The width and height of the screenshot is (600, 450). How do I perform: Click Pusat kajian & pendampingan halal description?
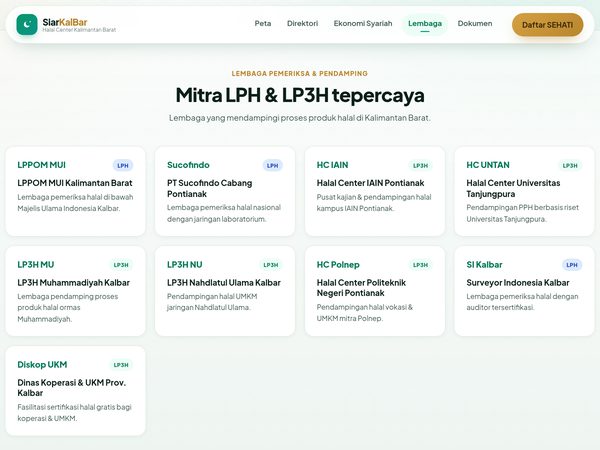click(x=374, y=203)
